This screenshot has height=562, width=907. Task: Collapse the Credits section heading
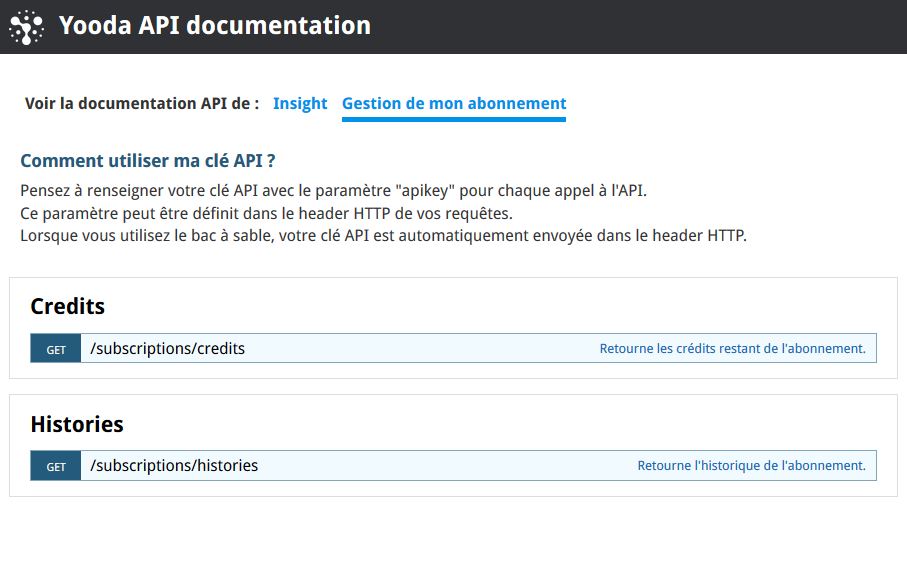(68, 306)
